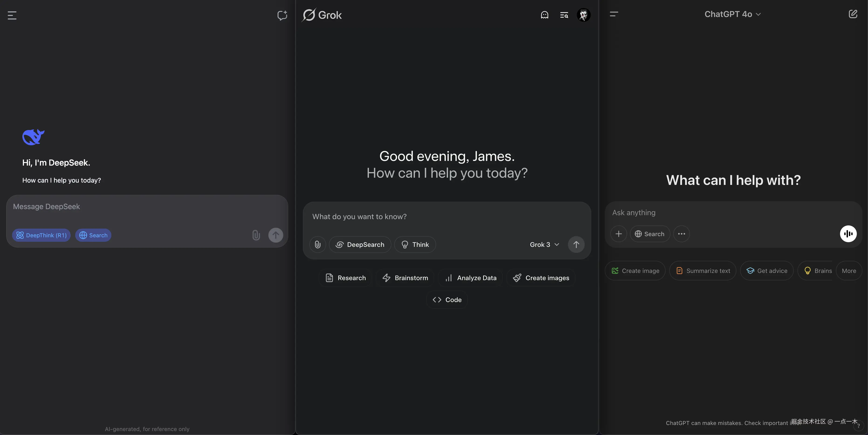Viewport: 868px width, 435px height.
Task: Open Grok private chat ghost icon
Action: [x=544, y=15]
